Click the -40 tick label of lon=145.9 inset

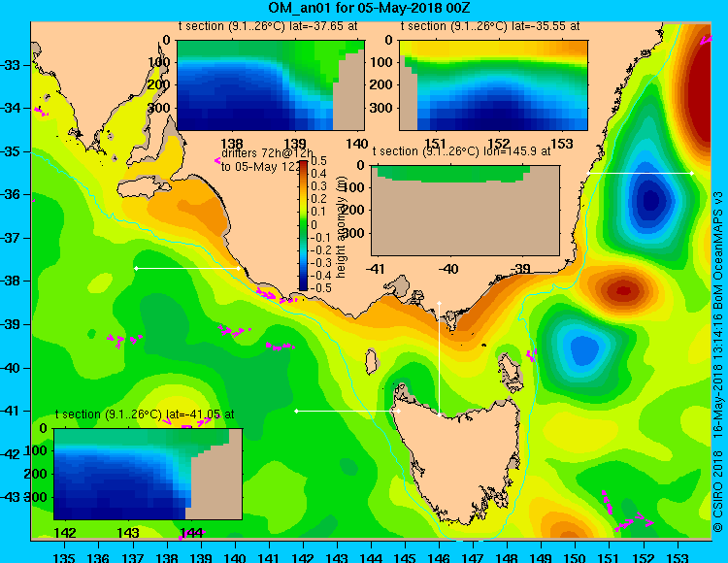448,269
